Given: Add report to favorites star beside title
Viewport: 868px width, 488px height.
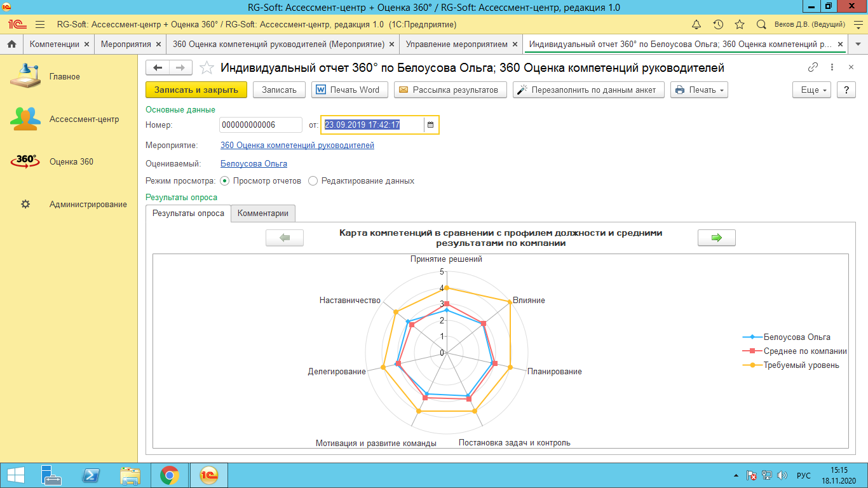Looking at the screenshot, I should (x=206, y=68).
